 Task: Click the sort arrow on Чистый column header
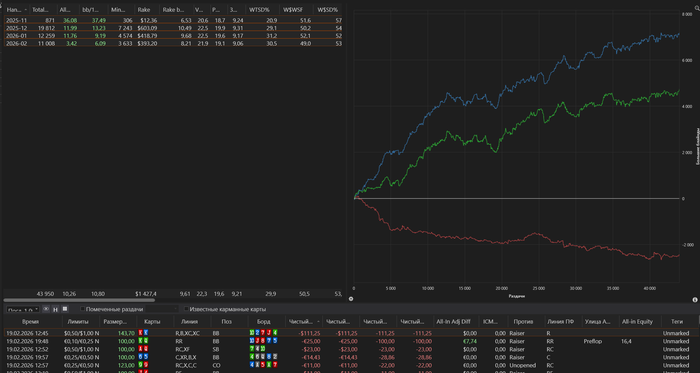[319, 321]
